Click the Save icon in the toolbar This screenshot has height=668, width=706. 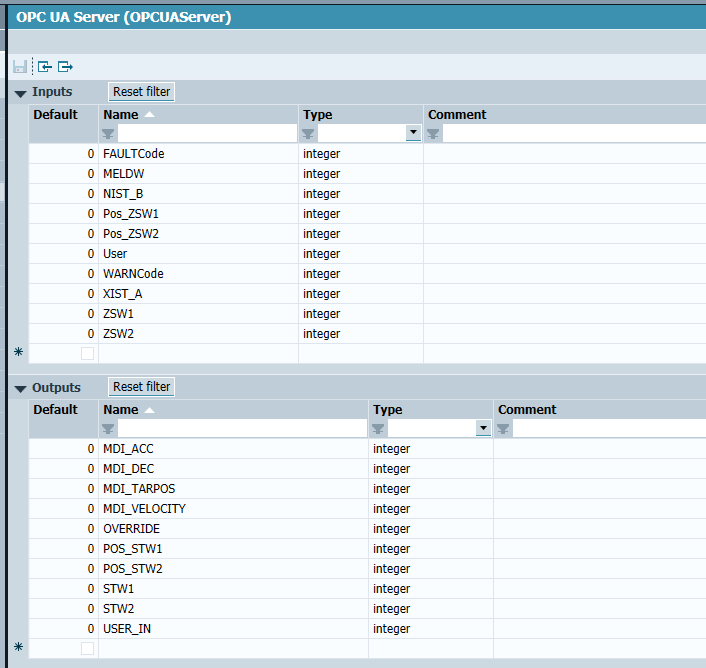[20, 67]
